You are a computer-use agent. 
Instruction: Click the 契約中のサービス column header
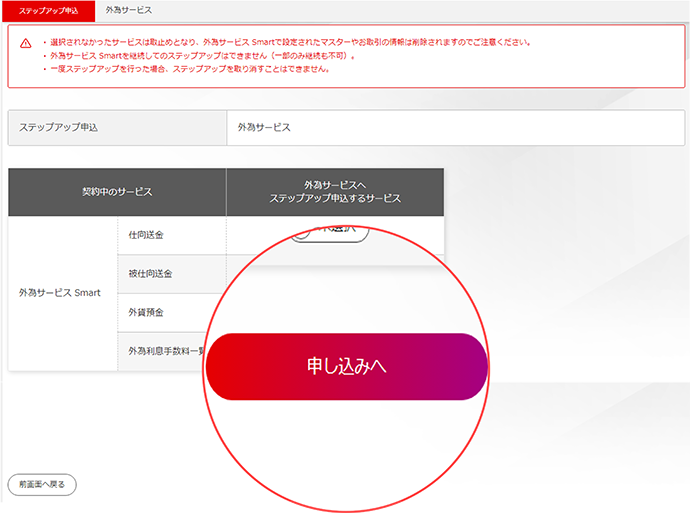pos(117,192)
